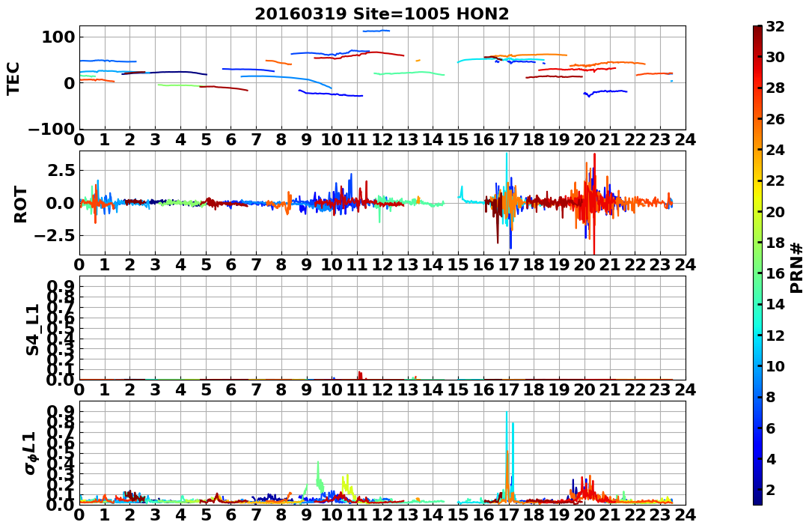Click the 'S4_L1' y-axis label
The height and width of the screenshot is (531, 812).
point(33,330)
